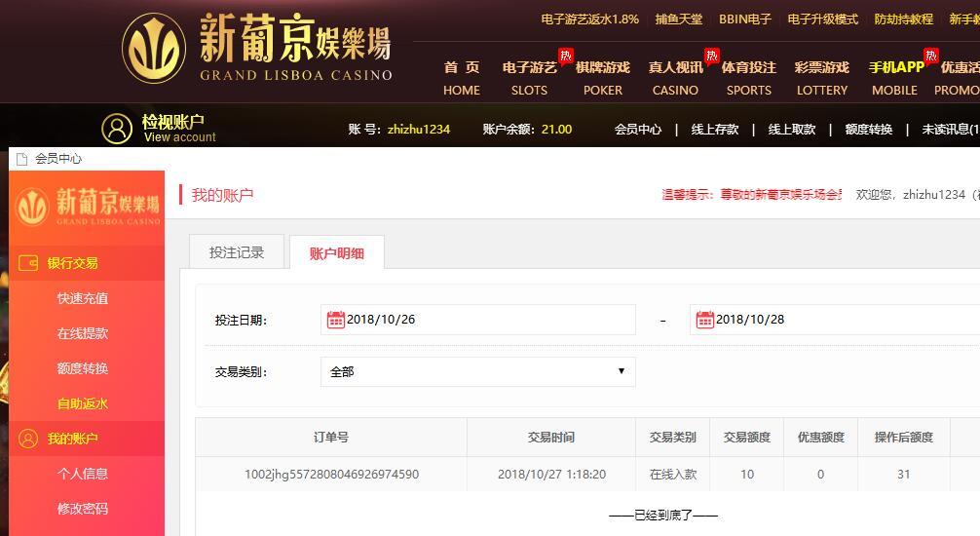Click the sidebar casino logo emblem
Viewport: 980px width, 536px height.
point(32,207)
